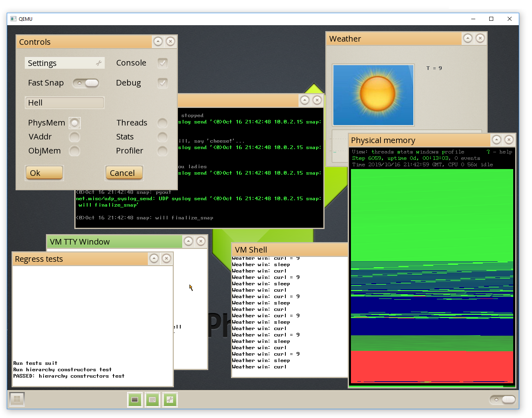Screen dimensions: 532x418
Task: Roll up the Weather window
Action: click(468, 38)
